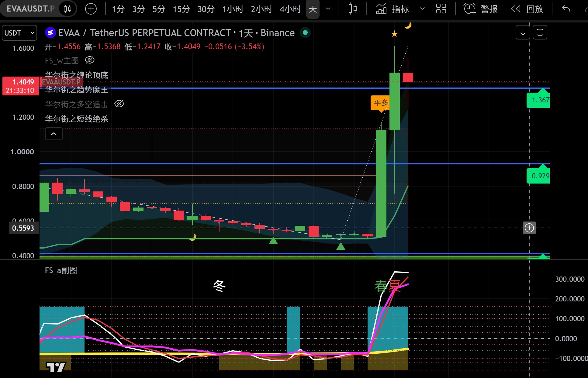Select the 华尔街之趋势魔王 indicator legend
Screen dimensions: 588x378
77,90
